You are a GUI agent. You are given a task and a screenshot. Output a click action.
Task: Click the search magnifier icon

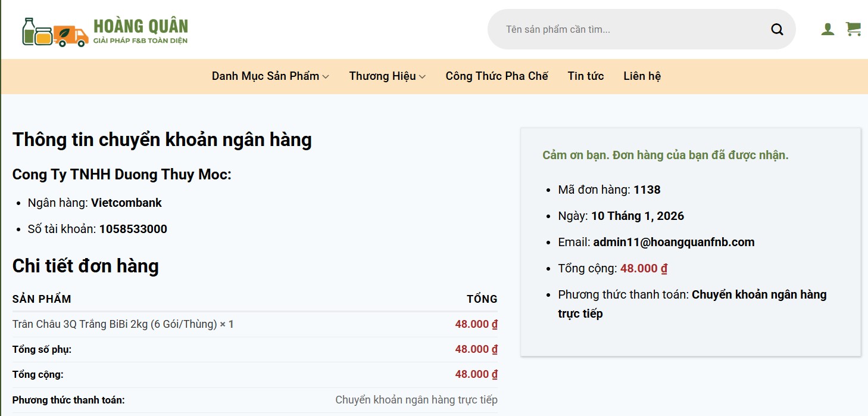pyautogui.click(x=776, y=29)
